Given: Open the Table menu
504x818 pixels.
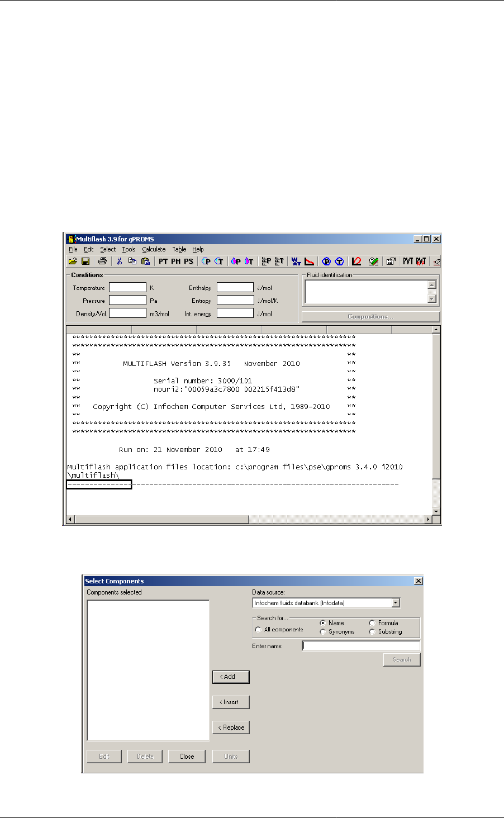Looking at the screenshot, I should click(x=179, y=249).
